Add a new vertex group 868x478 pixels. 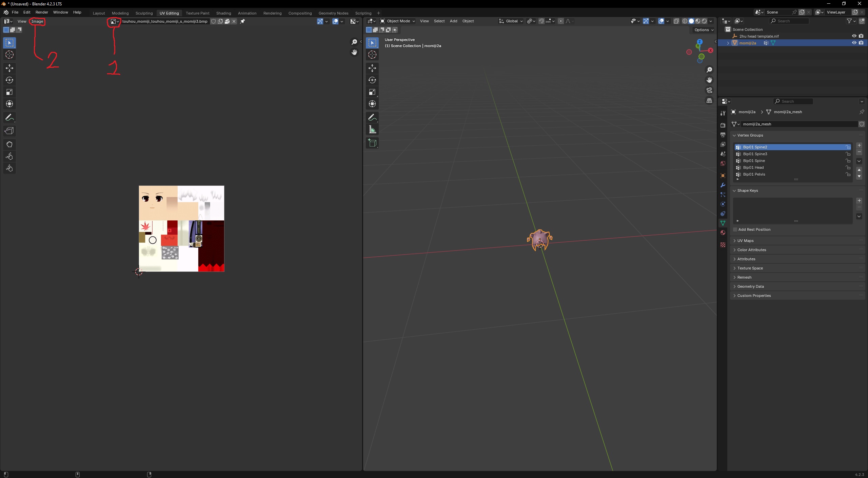click(859, 145)
